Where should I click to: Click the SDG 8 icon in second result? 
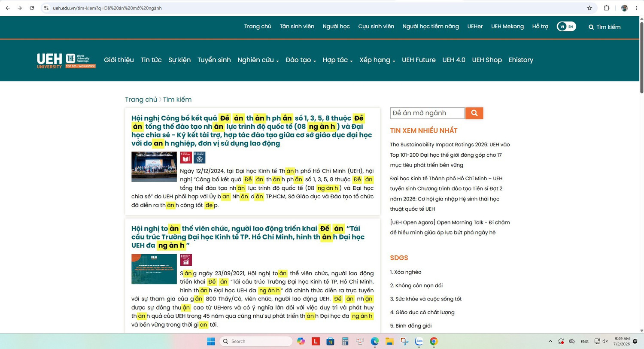pyautogui.click(x=186, y=260)
